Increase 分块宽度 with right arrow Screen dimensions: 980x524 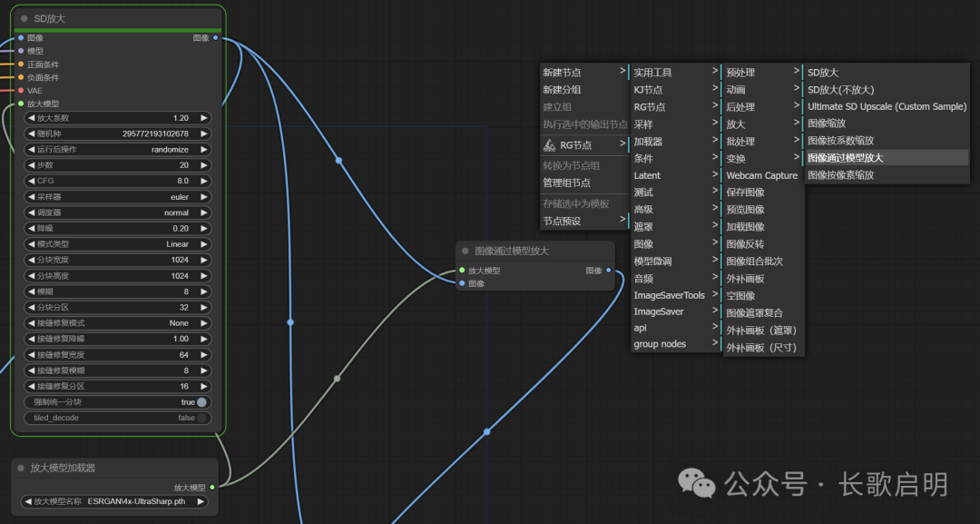[203, 260]
